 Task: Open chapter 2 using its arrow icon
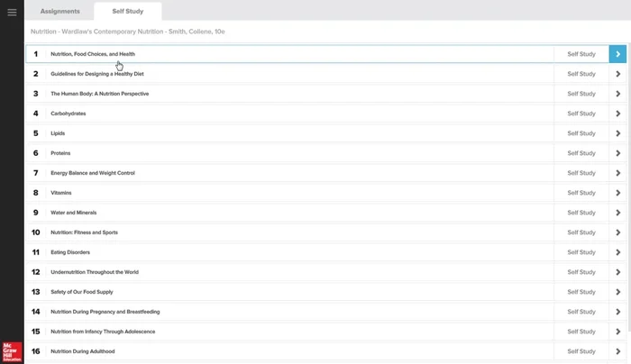coord(617,74)
